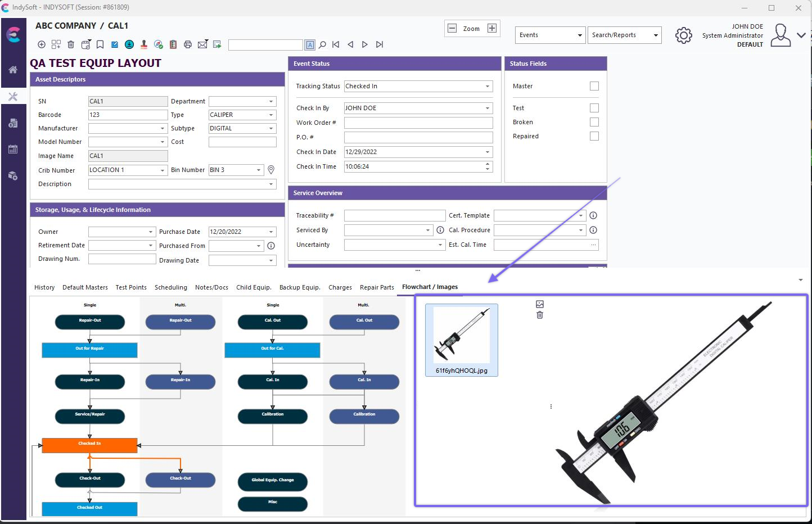The width and height of the screenshot is (812, 524).
Task: Select the 61f6yhQHOQL.jpg thumbnail
Action: coord(461,340)
